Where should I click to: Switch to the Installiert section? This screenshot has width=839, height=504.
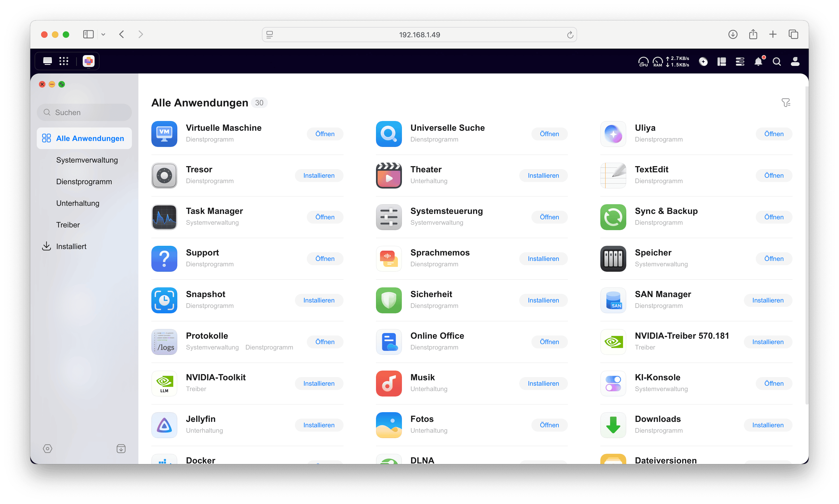pyautogui.click(x=71, y=247)
